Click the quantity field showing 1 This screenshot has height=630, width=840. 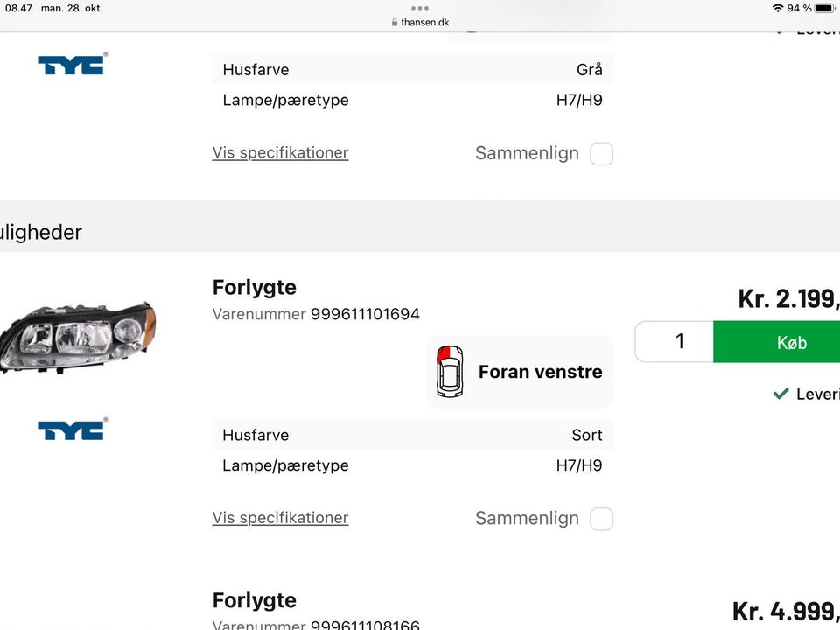[x=675, y=341]
